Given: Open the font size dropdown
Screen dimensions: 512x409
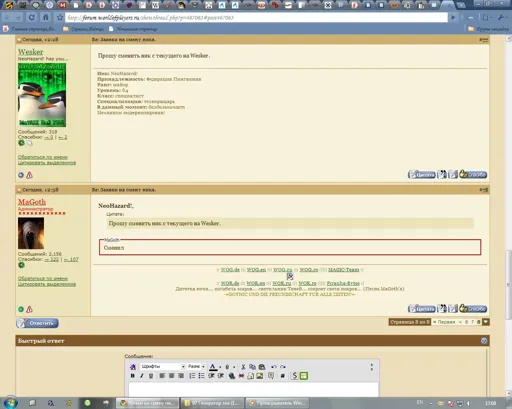Looking at the screenshot, I should tap(196, 366).
